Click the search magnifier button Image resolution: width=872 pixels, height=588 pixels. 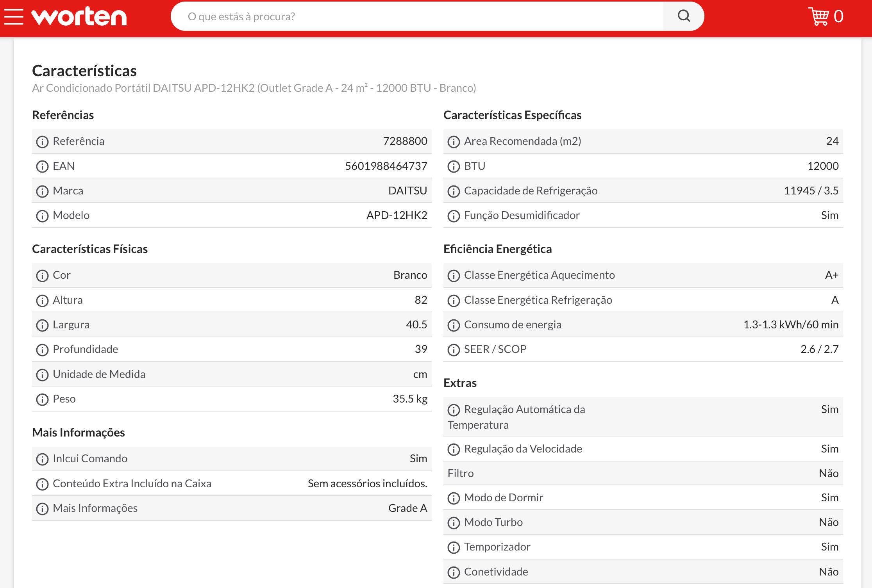tap(683, 16)
